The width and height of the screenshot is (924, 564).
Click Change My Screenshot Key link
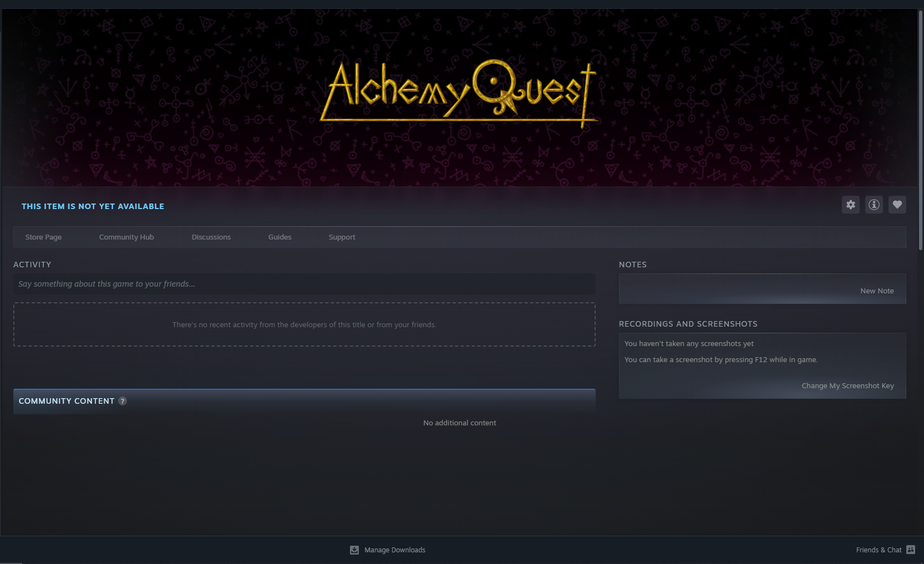tap(847, 385)
